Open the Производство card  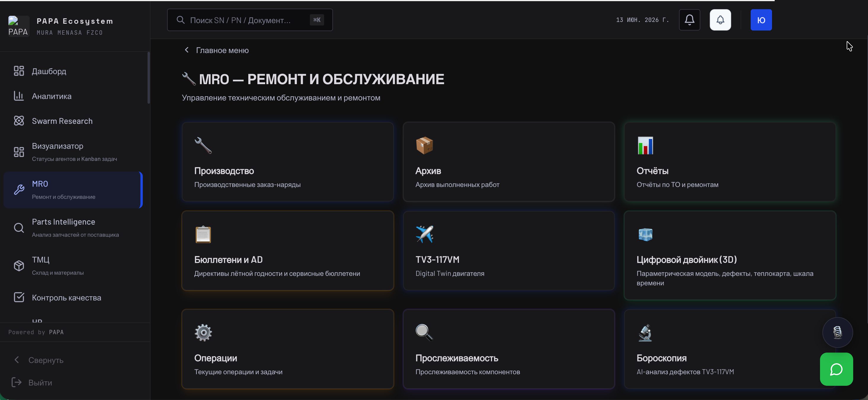287,162
